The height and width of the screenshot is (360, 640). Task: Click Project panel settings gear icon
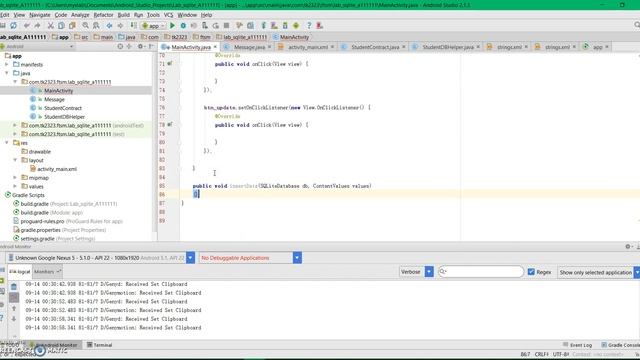point(140,47)
